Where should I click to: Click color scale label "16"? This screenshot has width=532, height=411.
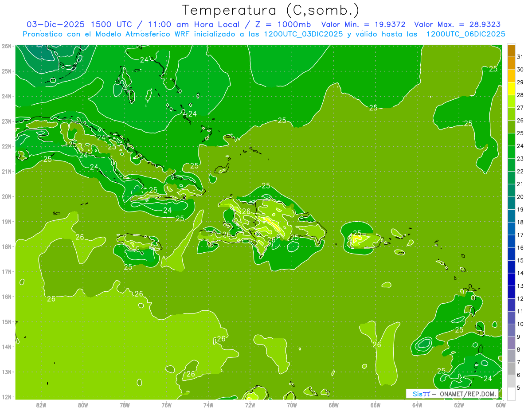point(520,247)
